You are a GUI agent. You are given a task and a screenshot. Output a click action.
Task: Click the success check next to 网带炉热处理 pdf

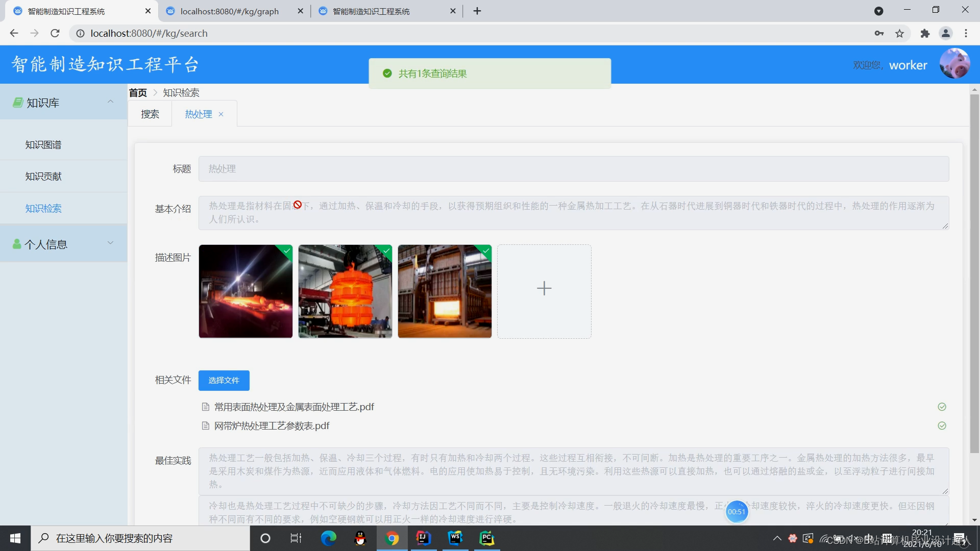(942, 426)
